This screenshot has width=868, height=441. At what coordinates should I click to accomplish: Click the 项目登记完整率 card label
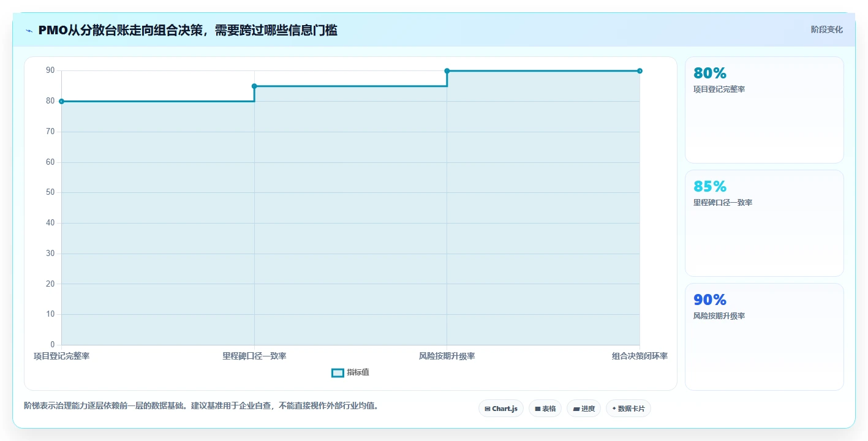point(719,89)
